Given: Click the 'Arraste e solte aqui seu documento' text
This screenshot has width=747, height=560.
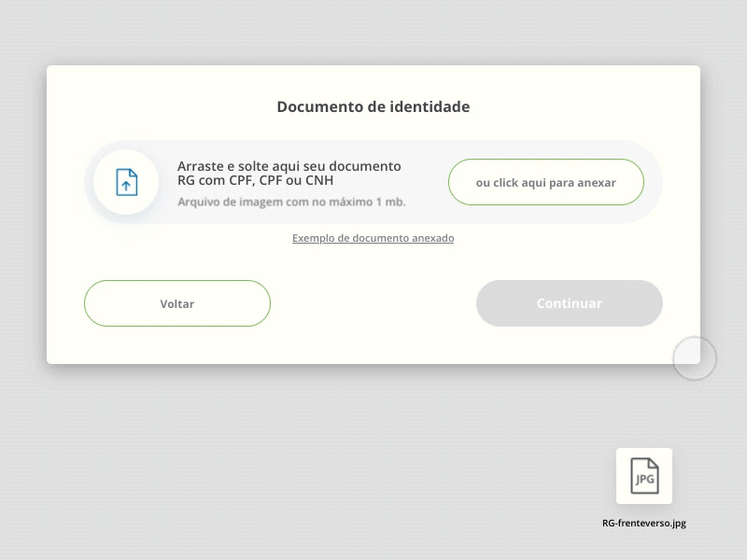Looking at the screenshot, I should point(289,165).
